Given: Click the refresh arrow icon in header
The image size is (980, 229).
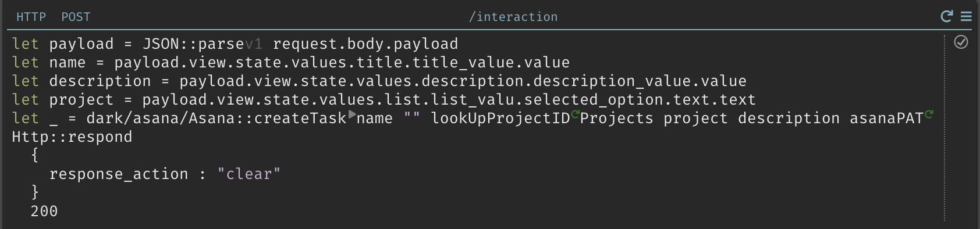Looking at the screenshot, I should point(947,16).
